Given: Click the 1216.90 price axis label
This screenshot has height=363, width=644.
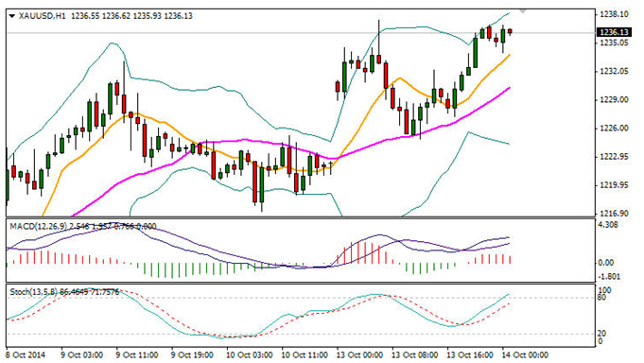Looking at the screenshot, I should tap(614, 214).
